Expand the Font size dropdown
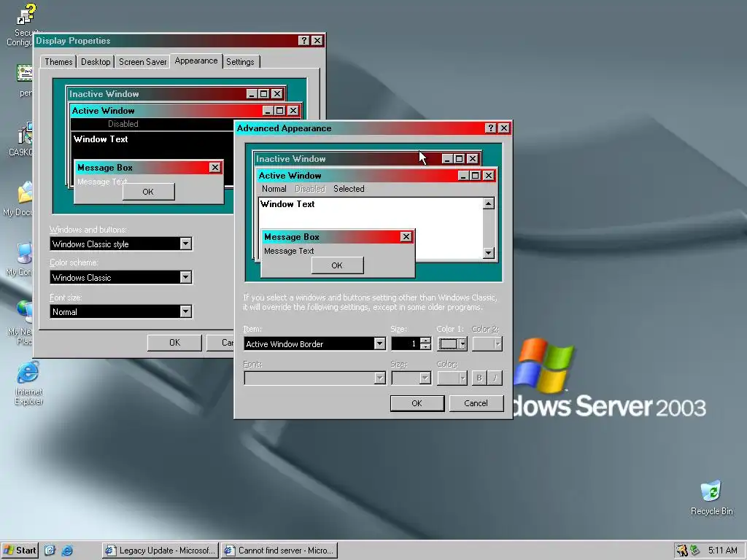747x560 pixels. (186, 311)
